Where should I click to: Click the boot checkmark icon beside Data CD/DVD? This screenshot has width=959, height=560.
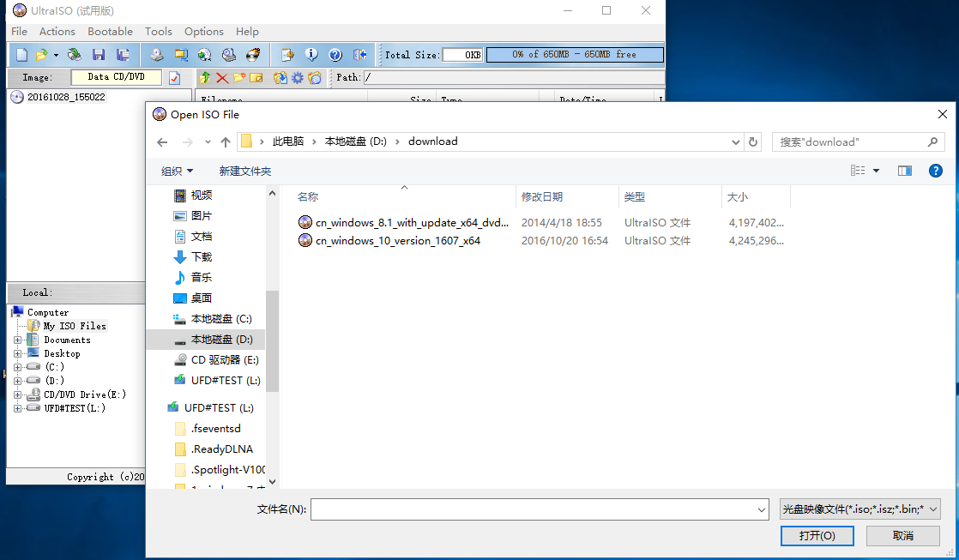175,78
